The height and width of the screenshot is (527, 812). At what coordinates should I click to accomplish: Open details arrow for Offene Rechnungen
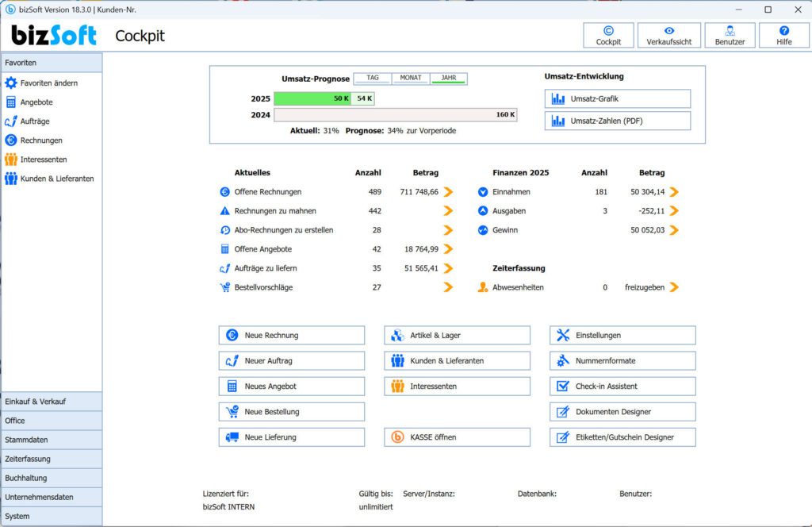point(449,192)
